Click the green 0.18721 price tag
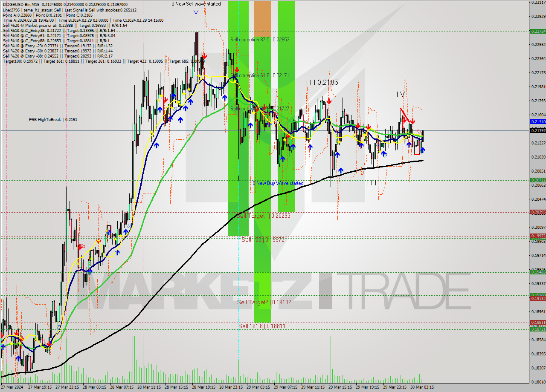546x392 pixels. click(537, 329)
